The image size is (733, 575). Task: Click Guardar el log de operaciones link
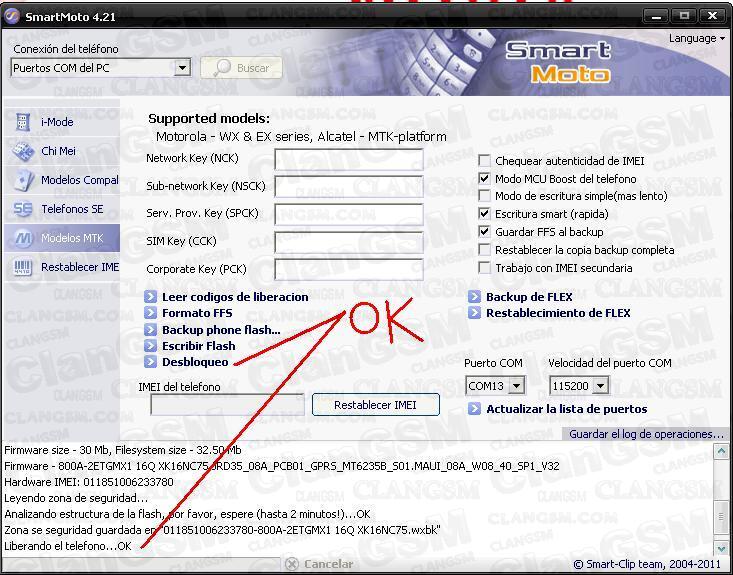646,434
